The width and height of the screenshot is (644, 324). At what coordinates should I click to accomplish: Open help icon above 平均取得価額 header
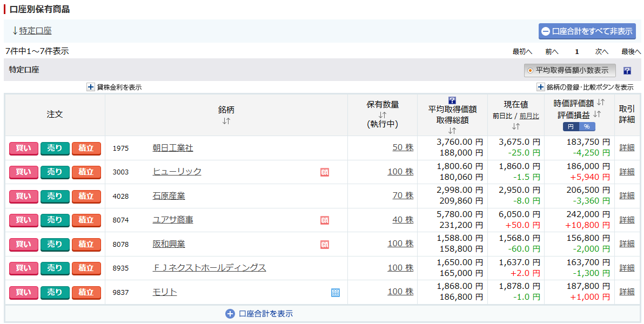pos(452,100)
